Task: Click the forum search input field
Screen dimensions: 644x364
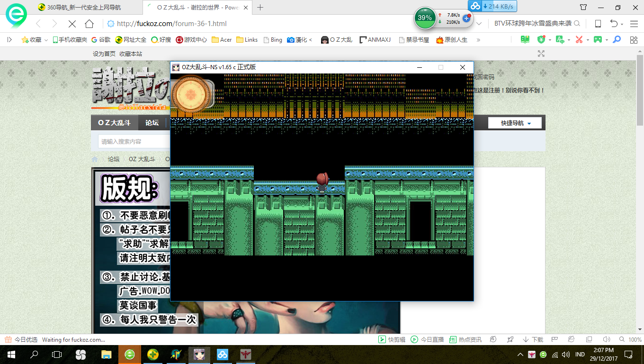Action: click(x=134, y=141)
